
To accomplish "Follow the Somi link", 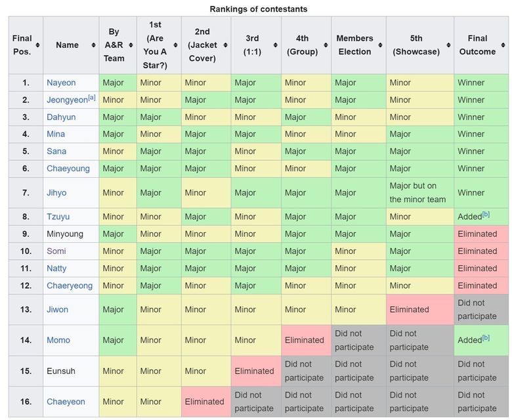I will pyautogui.click(x=56, y=251).
